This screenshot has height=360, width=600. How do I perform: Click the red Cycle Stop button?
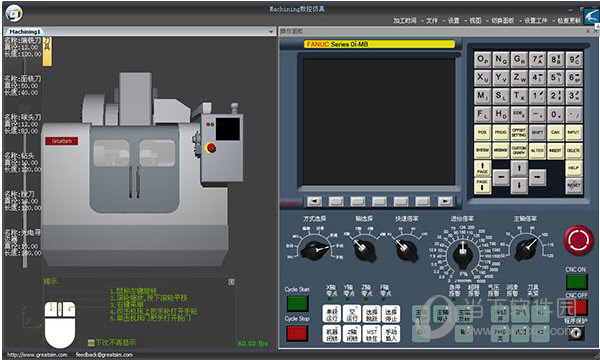[x=297, y=334]
